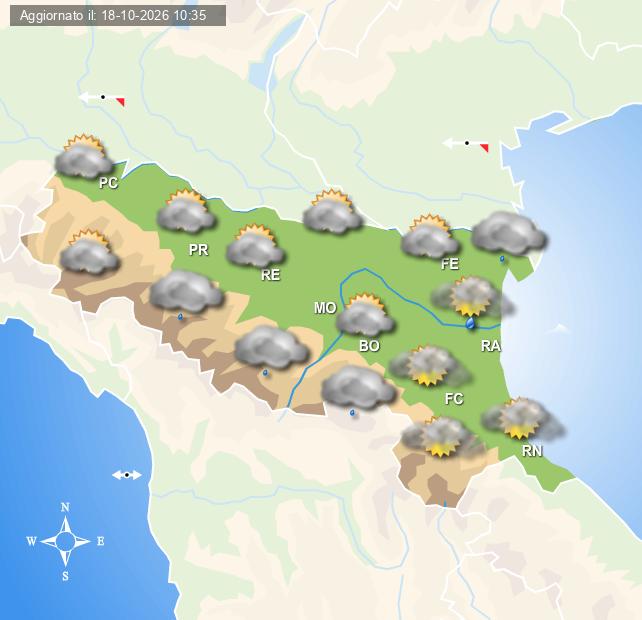
Task: Click the partly cloudy icon above PC
Action: (x=84, y=156)
